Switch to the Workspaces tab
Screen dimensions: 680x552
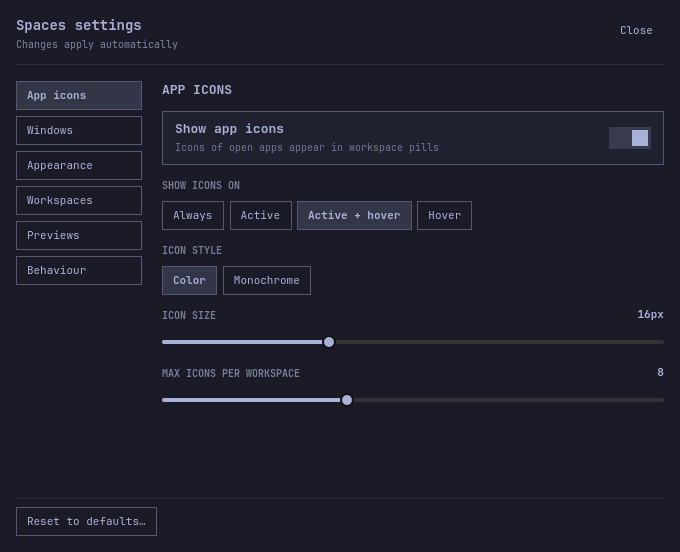pos(79,201)
